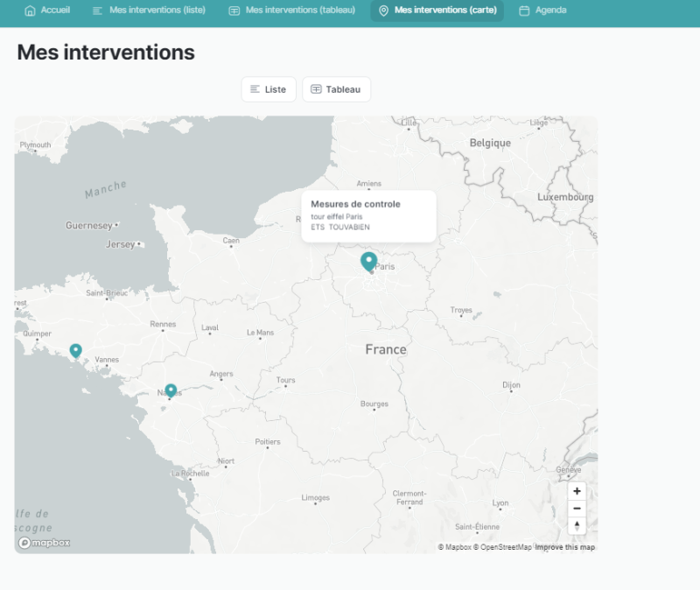
Task: Zoom in using the '+' map control
Action: click(577, 491)
